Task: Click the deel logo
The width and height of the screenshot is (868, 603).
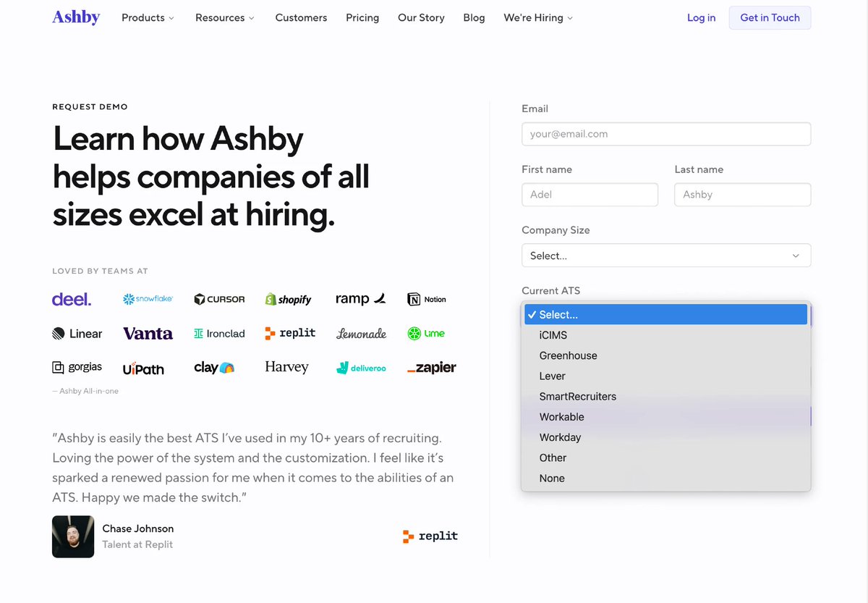Action: 72,299
